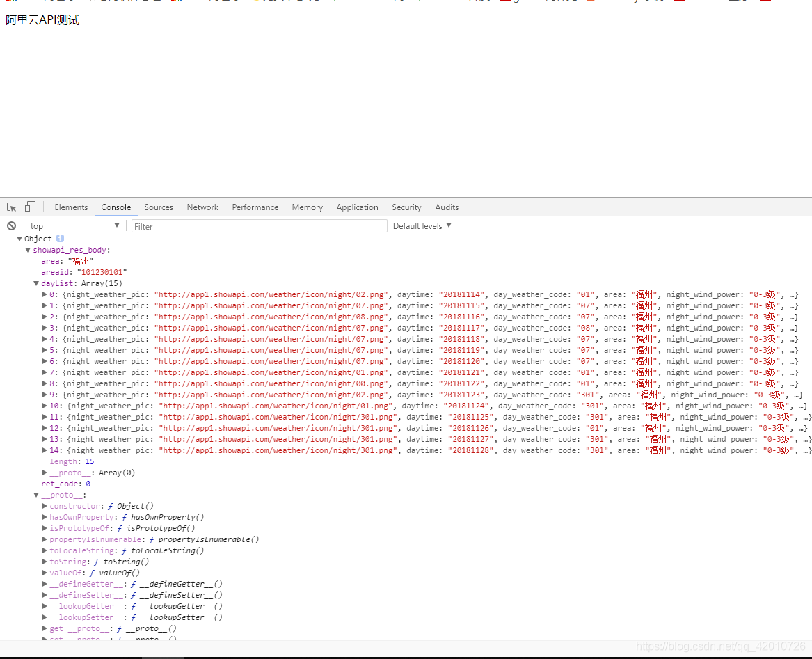Collapse the root Object node
The width and height of the screenshot is (812, 659).
(x=19, y=239)
